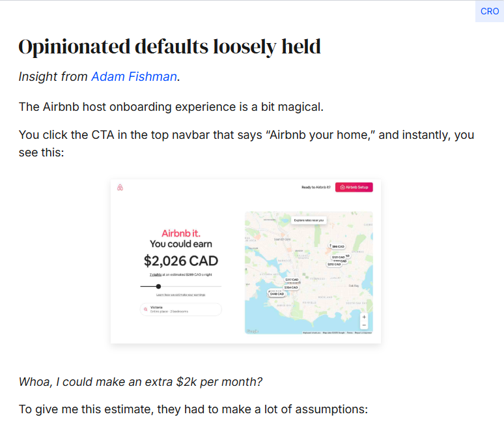This screenshot has width=504, height=423.
Task: Click the map zoom out minus icon
Action: click(364, 325)
